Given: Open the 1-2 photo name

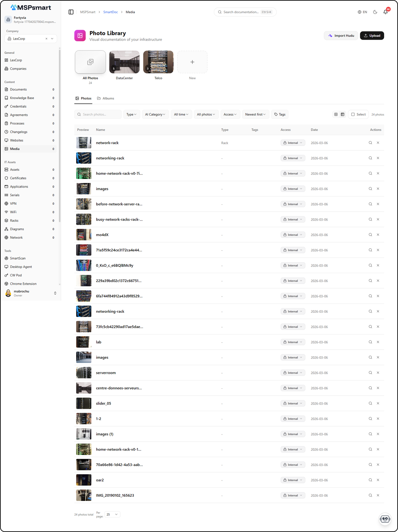Looking at the screenshot, I should 99,419.
